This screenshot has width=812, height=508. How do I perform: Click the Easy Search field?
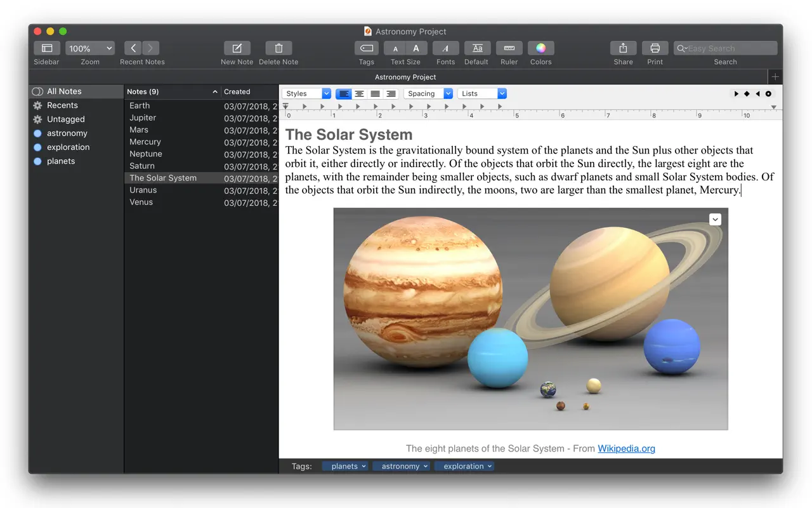(x=730, y=48)
